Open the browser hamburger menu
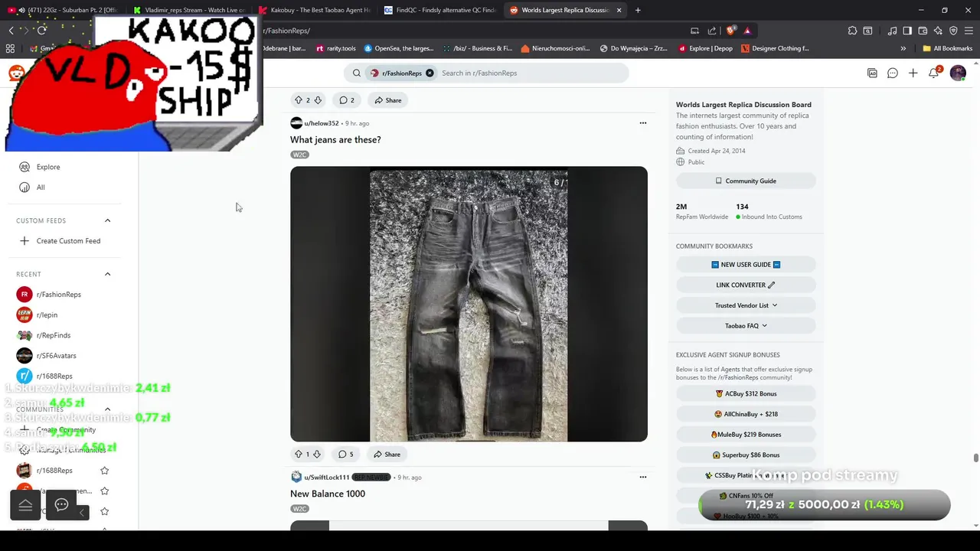This screenshot has width=980, height=551. pos(969,31)
